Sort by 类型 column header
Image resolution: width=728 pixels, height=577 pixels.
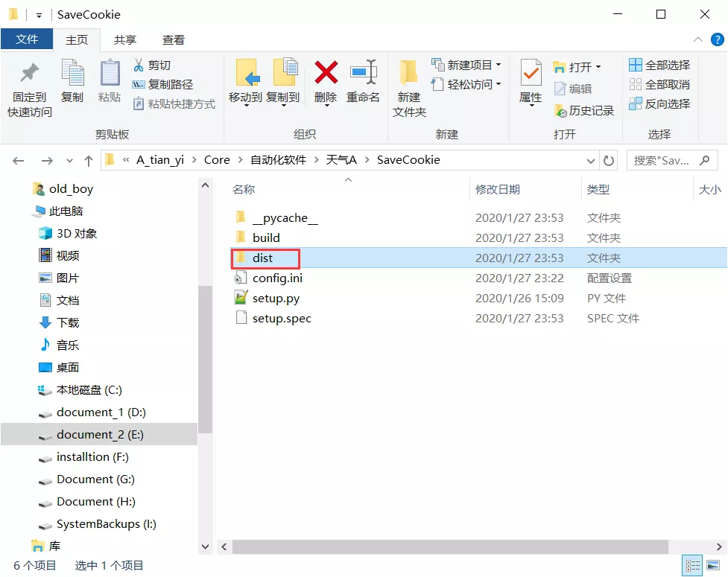coord(598,189)
